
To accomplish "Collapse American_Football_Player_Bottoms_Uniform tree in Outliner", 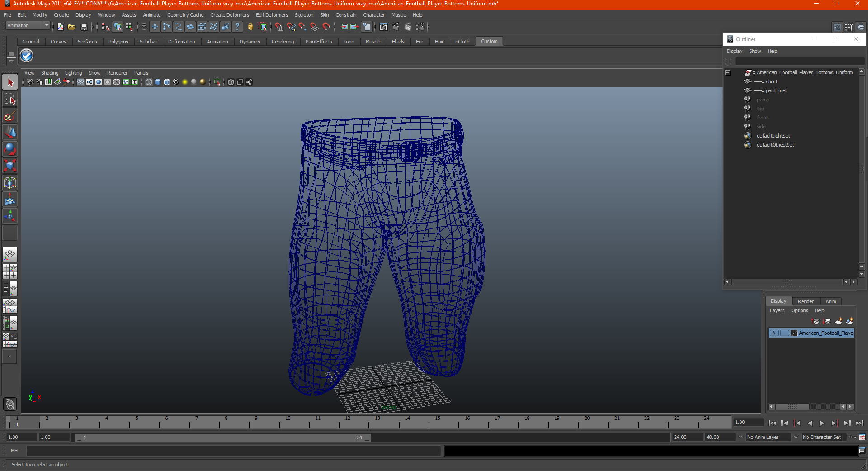I will [728, 73].
